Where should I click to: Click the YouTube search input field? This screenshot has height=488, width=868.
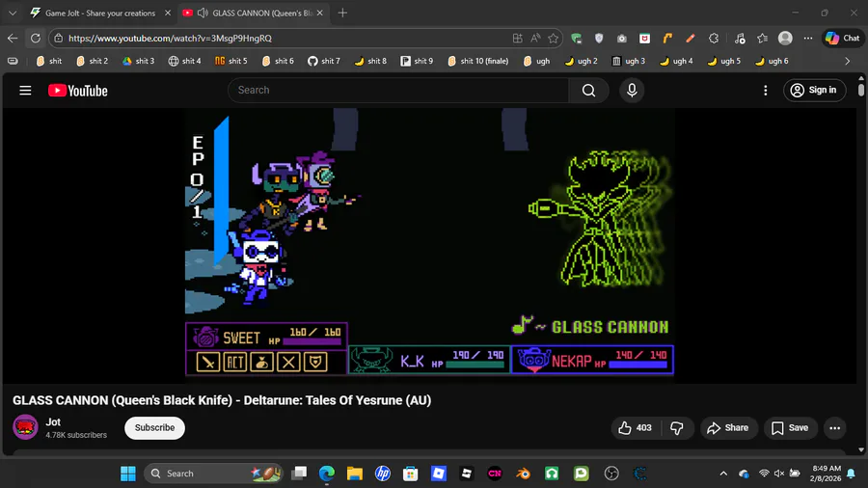(x=398, y=91)
